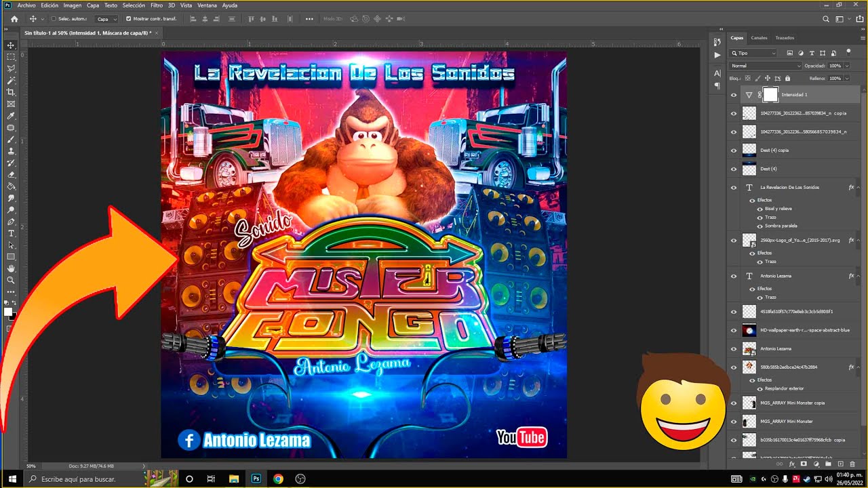Select the Eraser tool

11,175
